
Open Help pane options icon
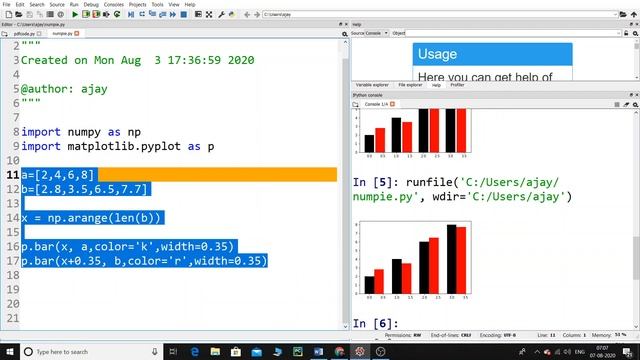[636, 33]
